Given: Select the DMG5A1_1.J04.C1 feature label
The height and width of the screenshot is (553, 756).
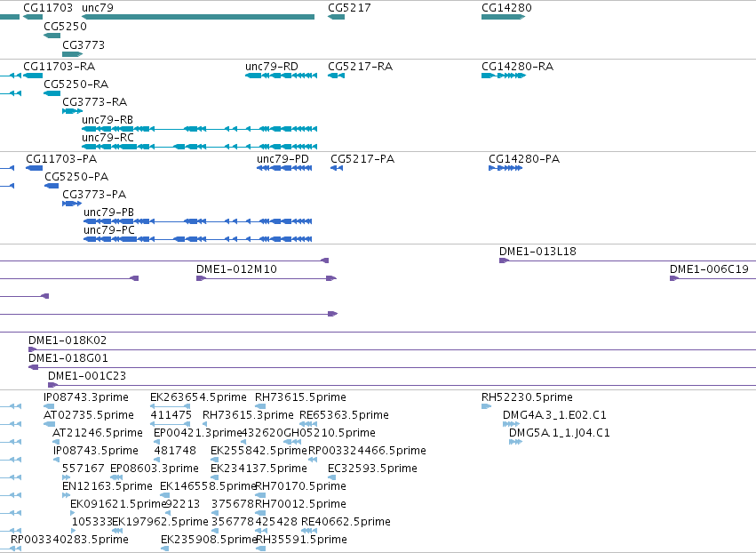Looking at the screenshot, I should (560, 433).
